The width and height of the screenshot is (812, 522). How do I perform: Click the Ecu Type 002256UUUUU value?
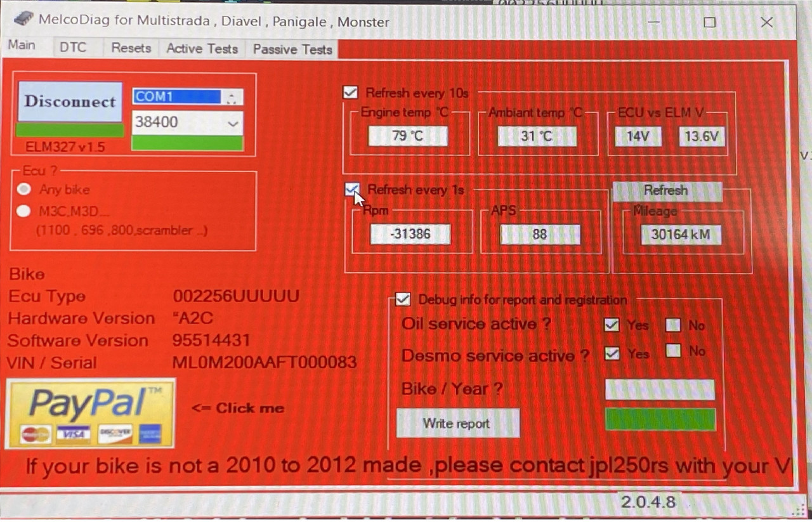(x=236, y=296)
